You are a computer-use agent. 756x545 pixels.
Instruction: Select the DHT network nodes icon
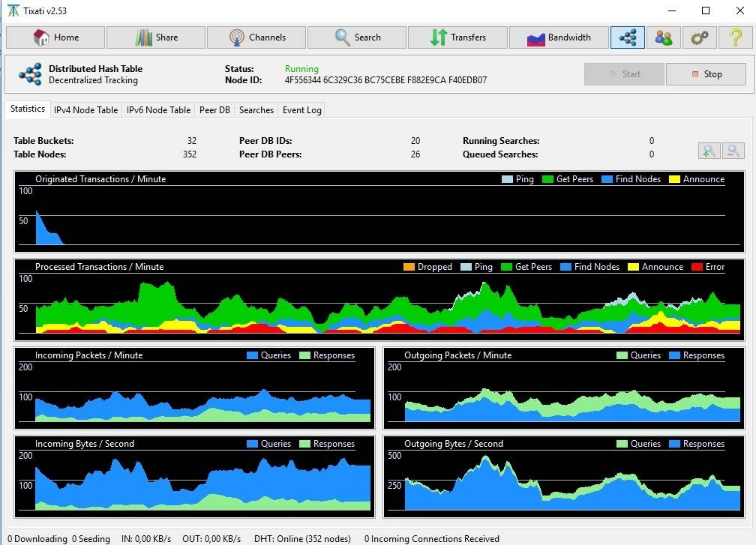pos(627,37)
